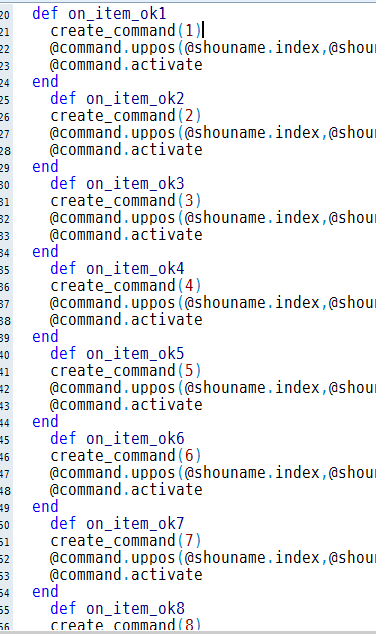The width and height of the screenshot is (376, 634).
Task: Click the 'def on_item_ok8' line
Action: coord(117,608)
